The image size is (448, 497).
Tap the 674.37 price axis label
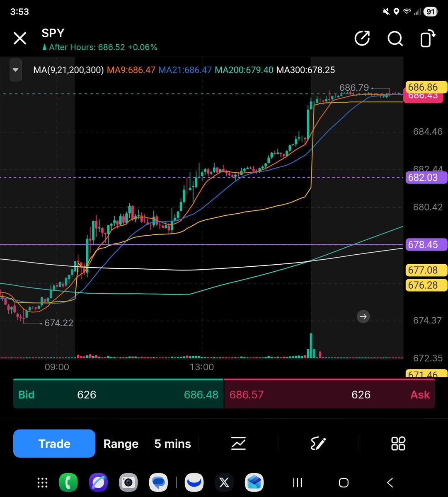point(428,320)
